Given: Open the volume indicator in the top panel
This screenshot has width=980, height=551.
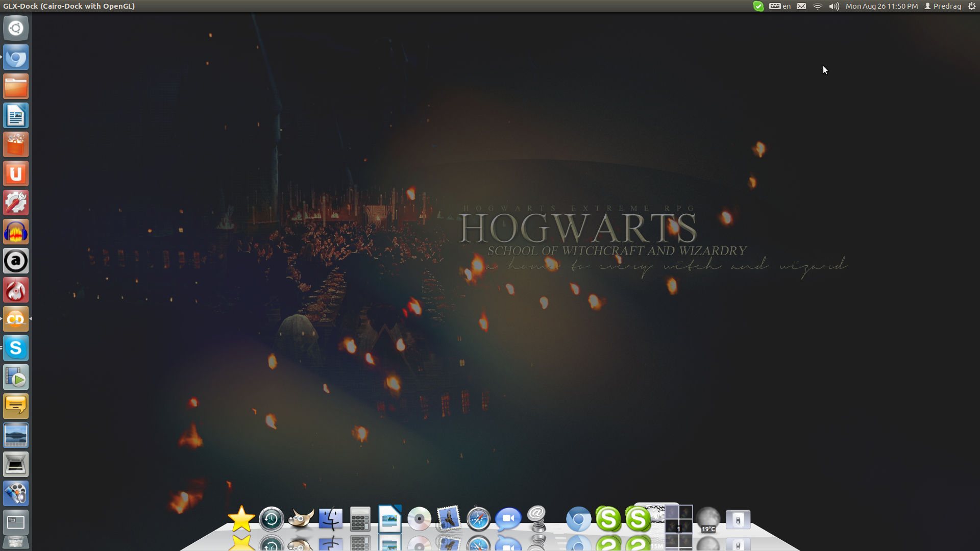Looking at the screenshot, I should point(834,6).
